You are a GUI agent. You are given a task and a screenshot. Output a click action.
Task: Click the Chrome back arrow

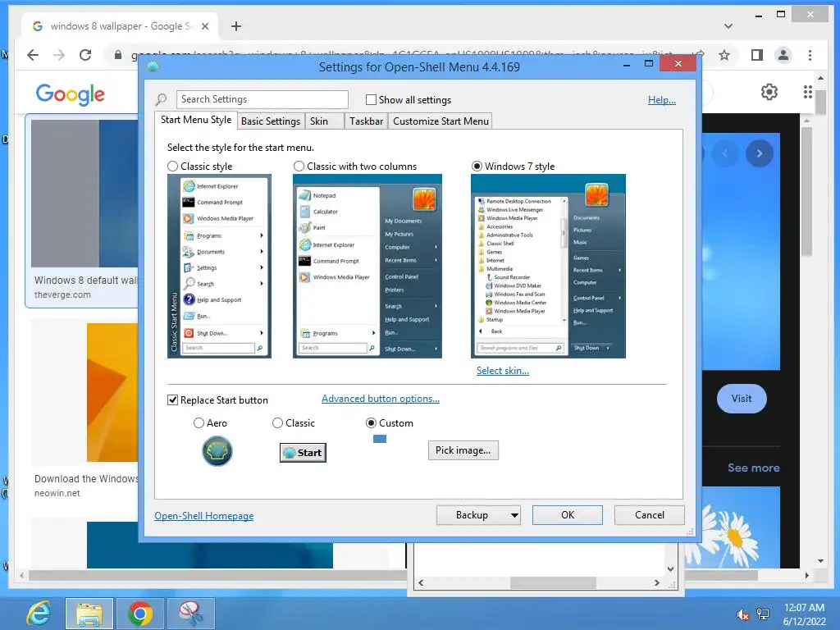pyautogui.click(x=33, y=55)
